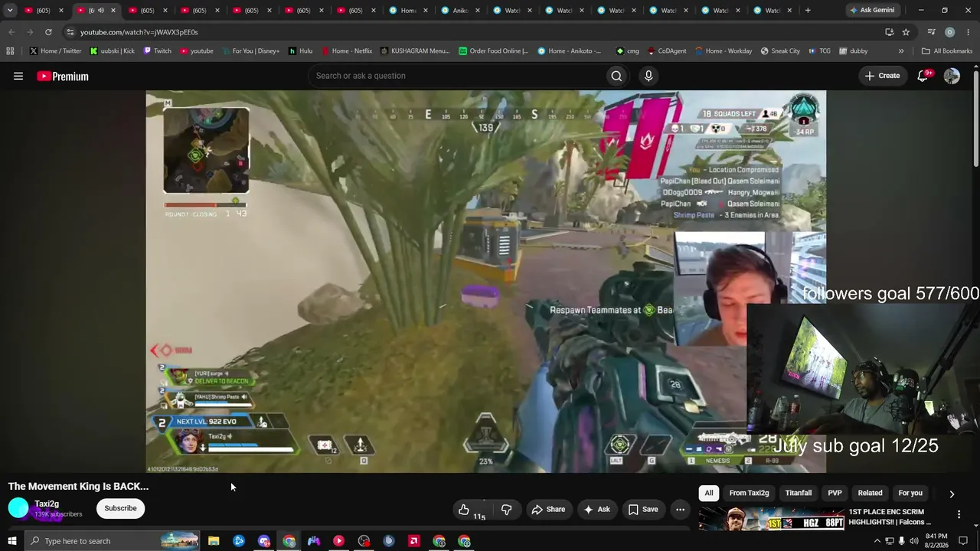Open the AMD software taskbar icon
The width and height of the screenshot is (980, 551).
414,541
